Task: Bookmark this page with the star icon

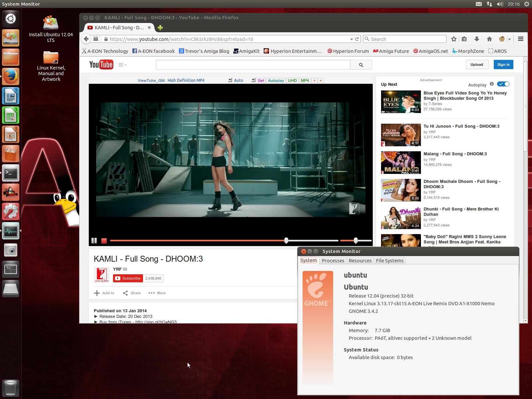Action: [x=454, y=39]
